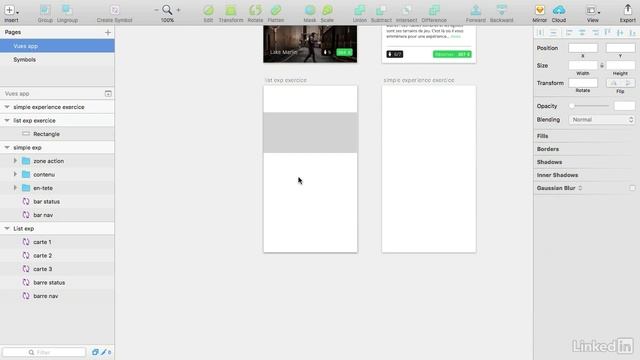Click the Export toolbar icon
Screen dimensions: 640x360
click(x=627, y=10)
